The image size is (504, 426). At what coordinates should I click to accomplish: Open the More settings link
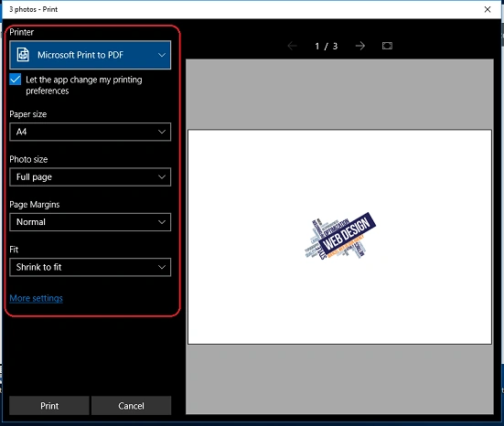[x=36, y=298]
